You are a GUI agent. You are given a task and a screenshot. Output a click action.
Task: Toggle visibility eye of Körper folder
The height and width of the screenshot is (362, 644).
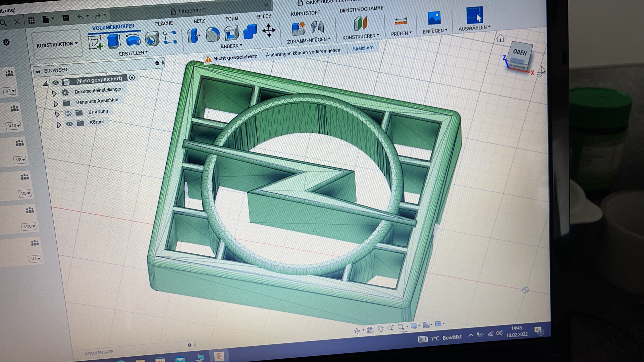(x=69, y=124)
